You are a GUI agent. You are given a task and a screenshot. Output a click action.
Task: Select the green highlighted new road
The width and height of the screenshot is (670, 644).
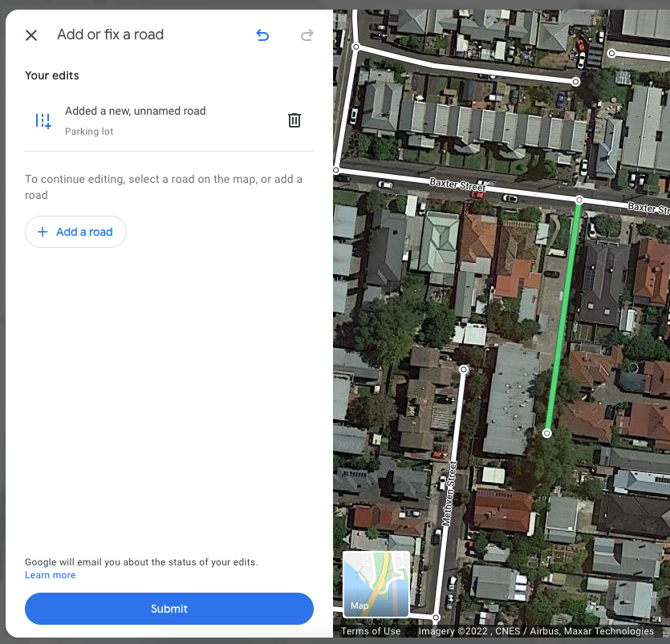coord(563,316)
